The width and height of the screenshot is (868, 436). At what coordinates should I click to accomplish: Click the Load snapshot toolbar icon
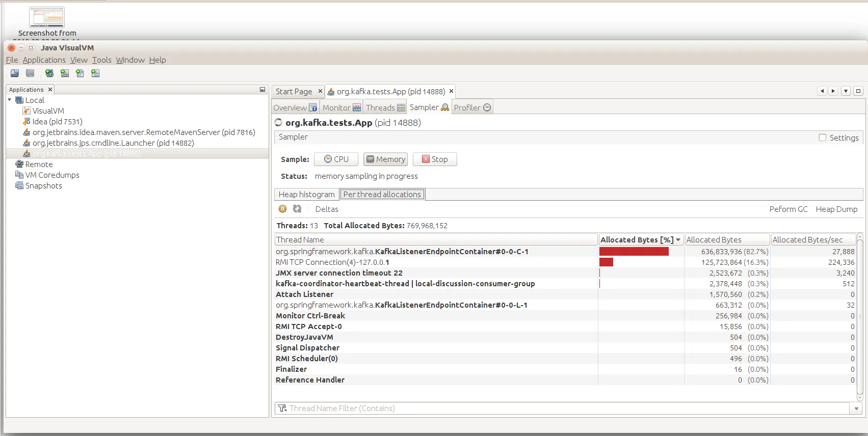click(15, 73)
